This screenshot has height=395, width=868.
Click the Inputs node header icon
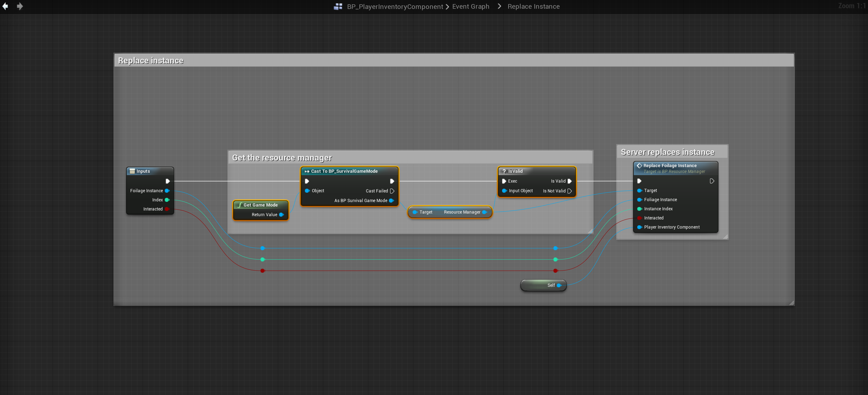[132, 171]
